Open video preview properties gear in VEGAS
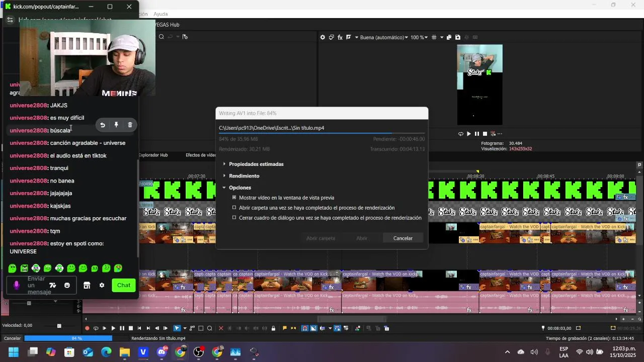 pos(323,37)
